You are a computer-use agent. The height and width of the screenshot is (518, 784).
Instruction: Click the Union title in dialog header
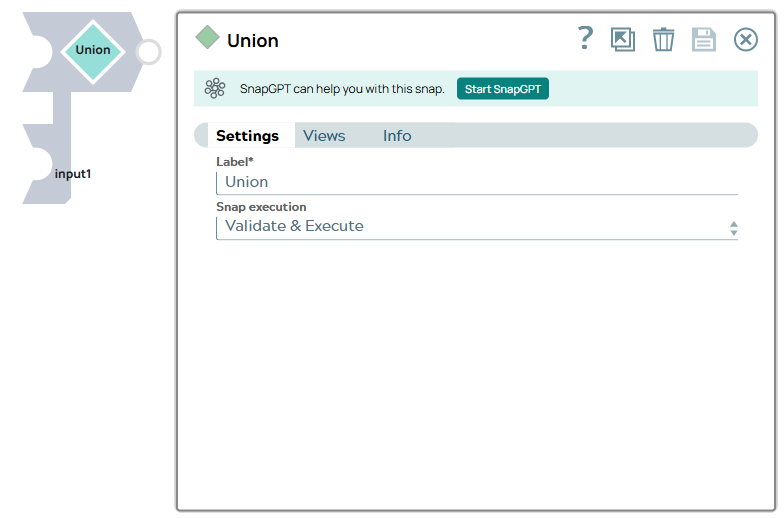pos(253,41)
